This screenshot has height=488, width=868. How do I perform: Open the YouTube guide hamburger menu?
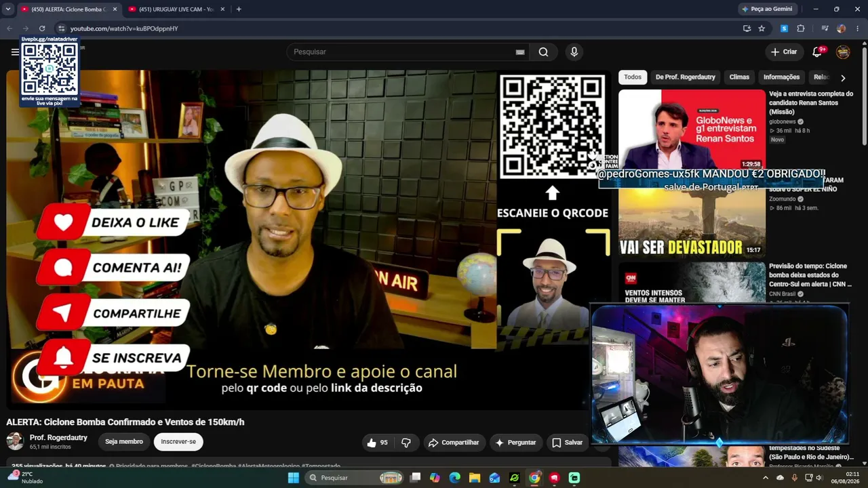click(x=15, y=52)
